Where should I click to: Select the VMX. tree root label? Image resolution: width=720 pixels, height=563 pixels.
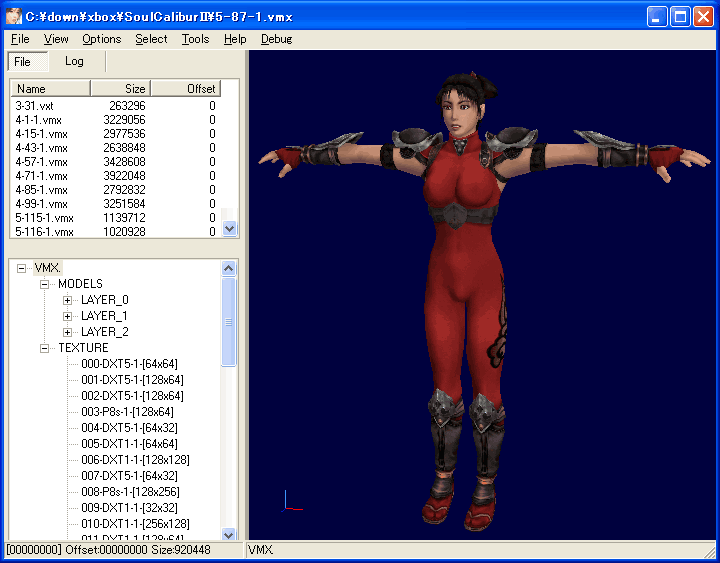tap(47, 268)
